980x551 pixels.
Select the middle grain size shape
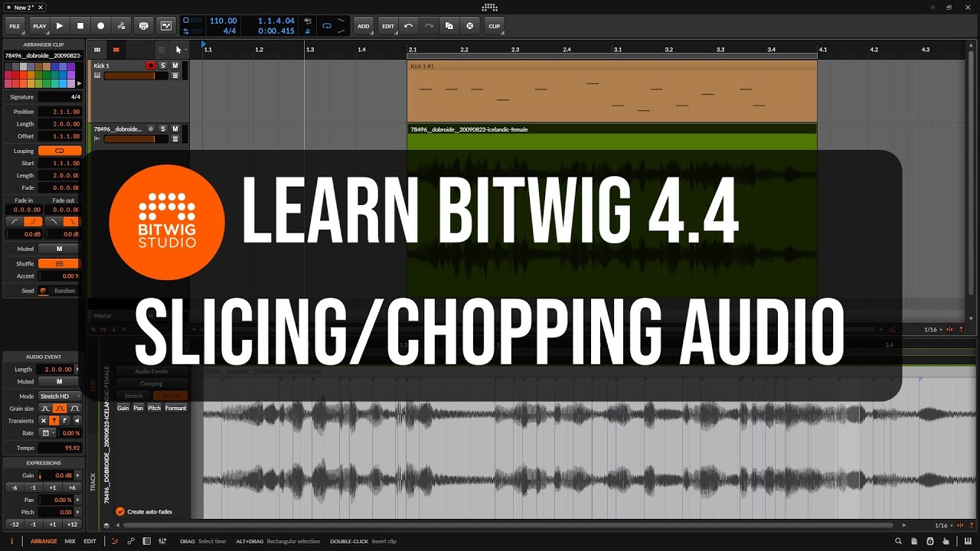59,409
